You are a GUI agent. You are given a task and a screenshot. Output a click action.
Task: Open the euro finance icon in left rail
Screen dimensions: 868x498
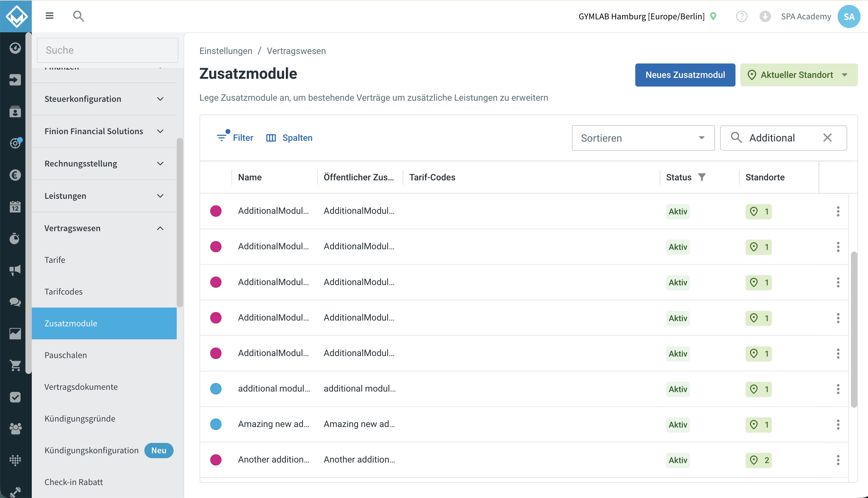click(x=15, y=175)
